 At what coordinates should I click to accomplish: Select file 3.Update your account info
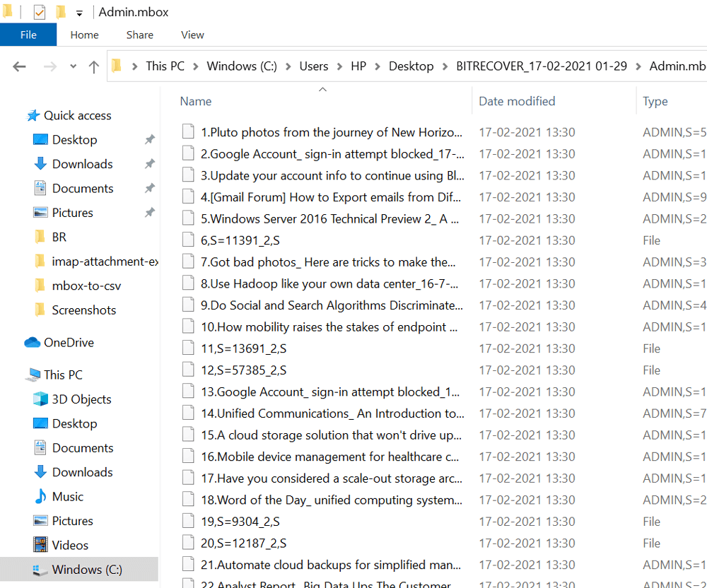tap(332, 176)
